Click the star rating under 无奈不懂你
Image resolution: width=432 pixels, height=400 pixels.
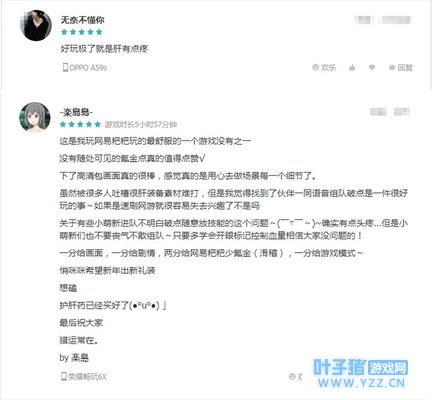pyautogui.click(x=82, y=32)
